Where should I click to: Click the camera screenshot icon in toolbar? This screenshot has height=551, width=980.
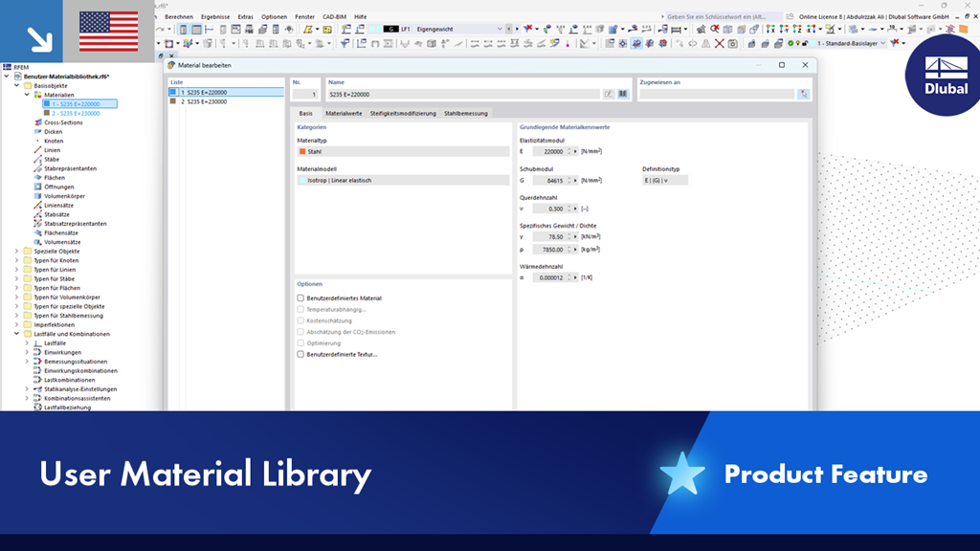click(x=732, y=44)
